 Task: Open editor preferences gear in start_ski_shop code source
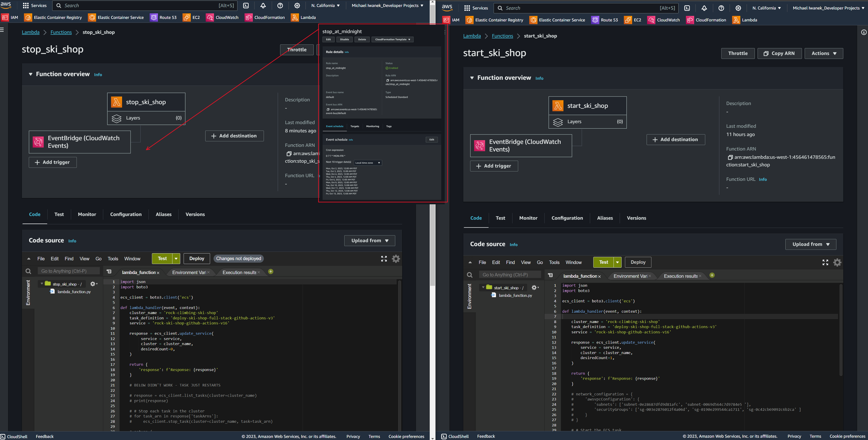[x=837, y=262]
